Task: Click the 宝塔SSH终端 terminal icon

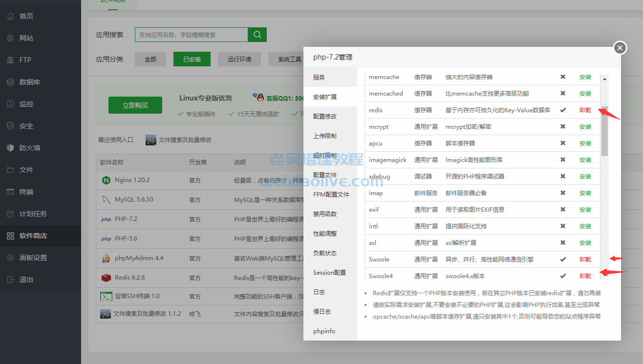Action: tap(106, 296)
